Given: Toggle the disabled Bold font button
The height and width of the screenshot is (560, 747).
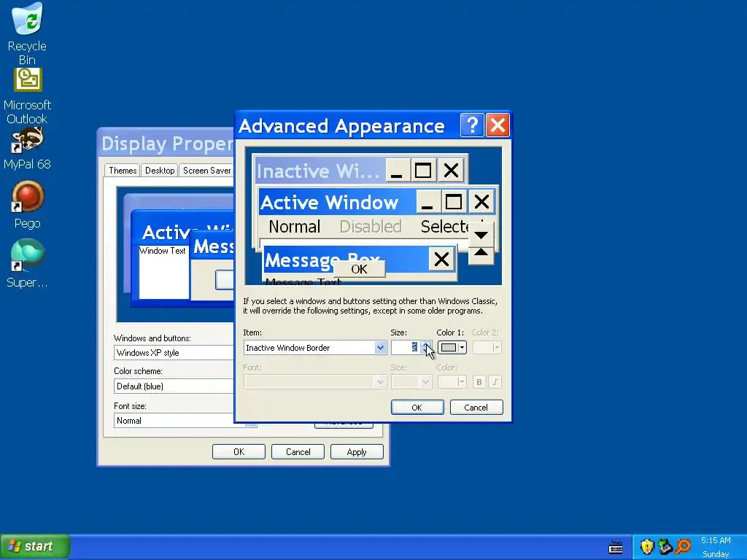Looking at the screenshot, I should pyautogui.click(x=479, y=382).
